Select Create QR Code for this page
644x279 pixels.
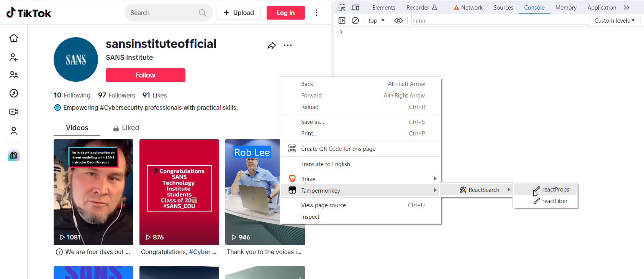pos(361,149)
